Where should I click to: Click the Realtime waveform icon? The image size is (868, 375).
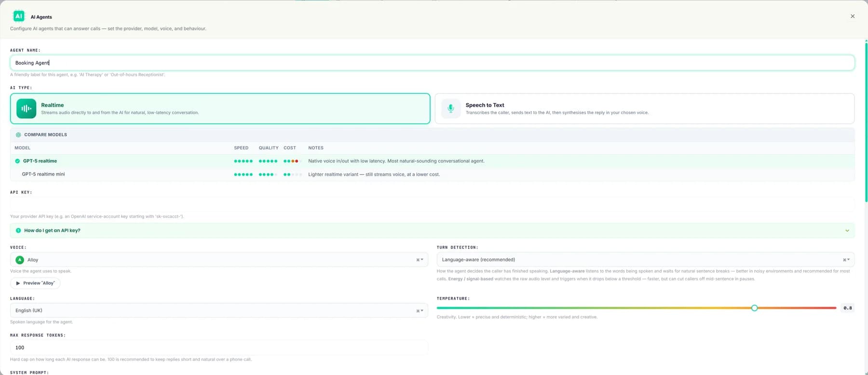point(26,108)
